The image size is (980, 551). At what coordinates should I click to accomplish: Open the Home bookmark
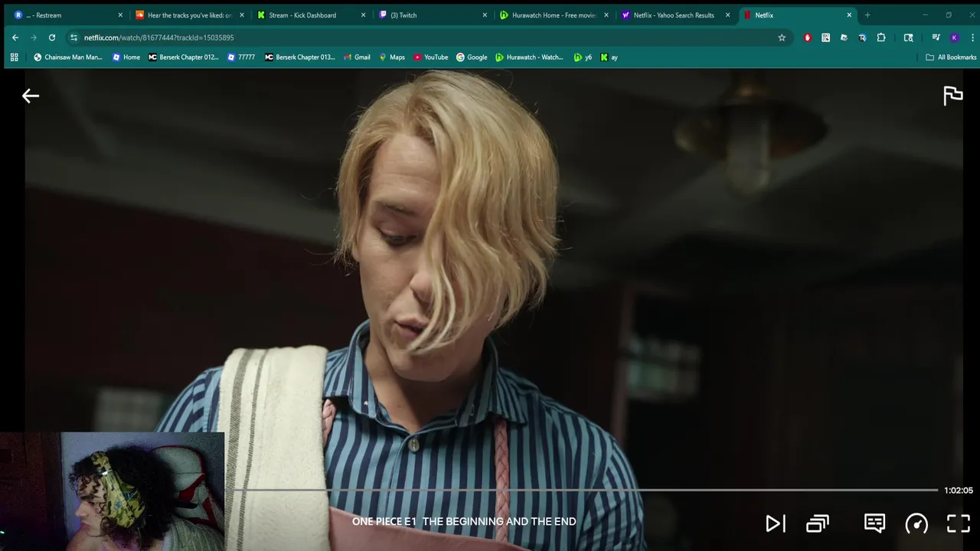[x=126, y=57]
